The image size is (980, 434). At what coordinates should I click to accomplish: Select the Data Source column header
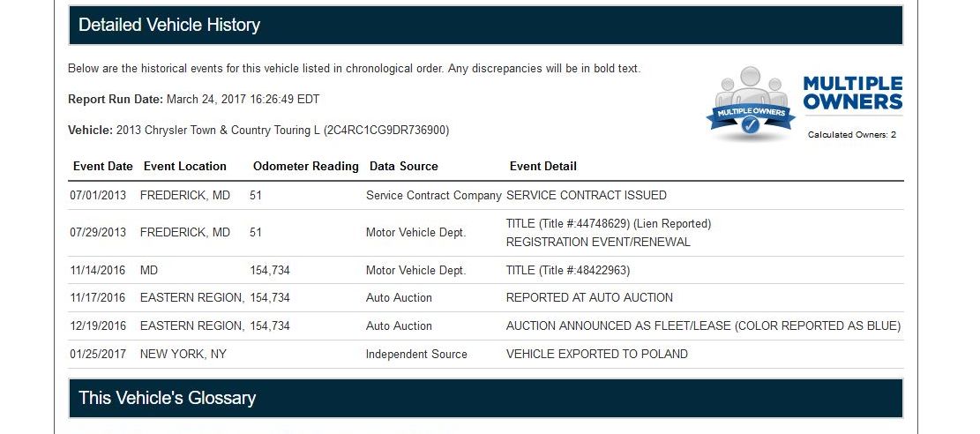click(x=404, y=167)
